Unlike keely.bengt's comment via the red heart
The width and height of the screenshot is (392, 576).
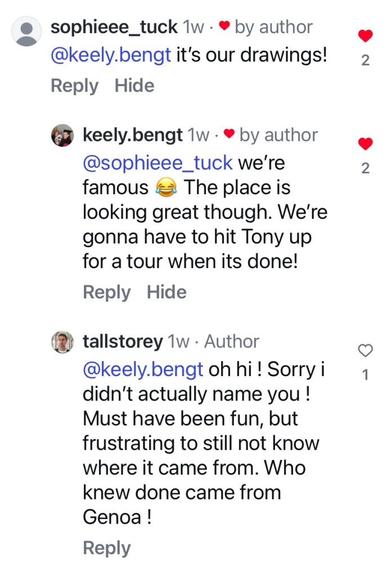365,144
